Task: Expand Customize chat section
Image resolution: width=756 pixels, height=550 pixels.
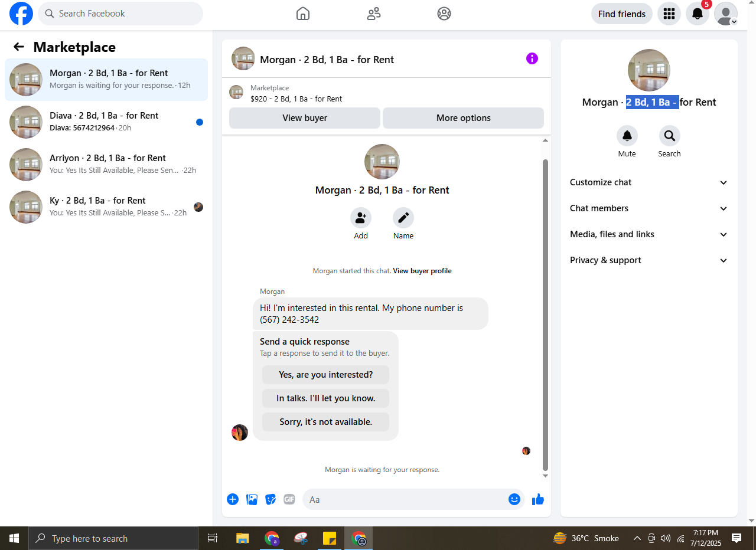Action: (x=649, y=182)
